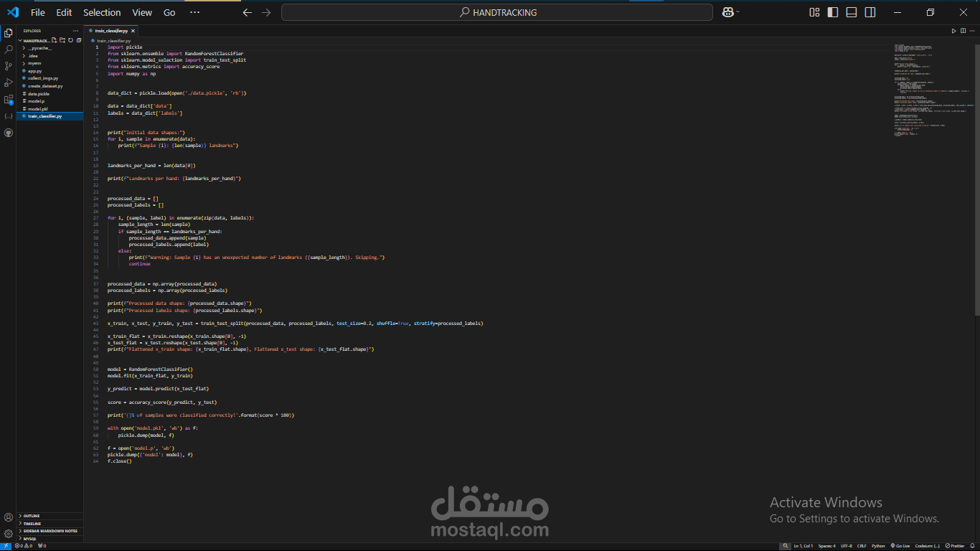Open the Run and Debug view
This screenshot has width=980, height=551.
[x=9, y=82]
